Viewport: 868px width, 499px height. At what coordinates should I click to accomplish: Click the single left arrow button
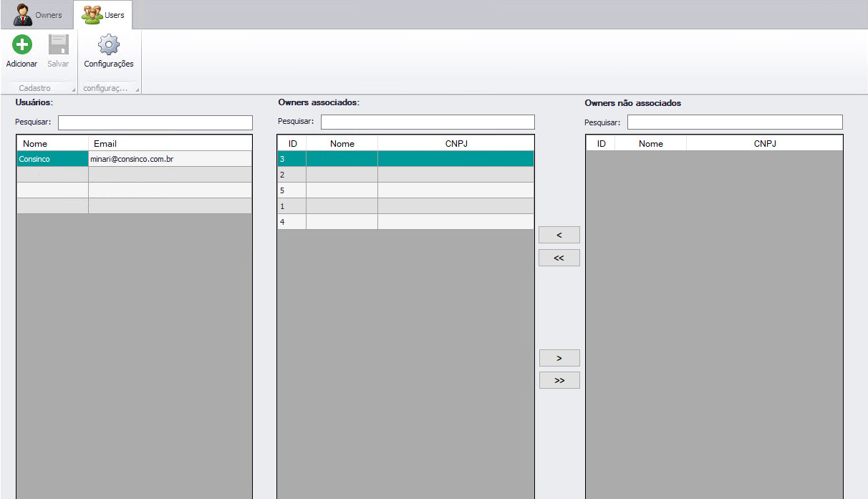pos(559,235)
